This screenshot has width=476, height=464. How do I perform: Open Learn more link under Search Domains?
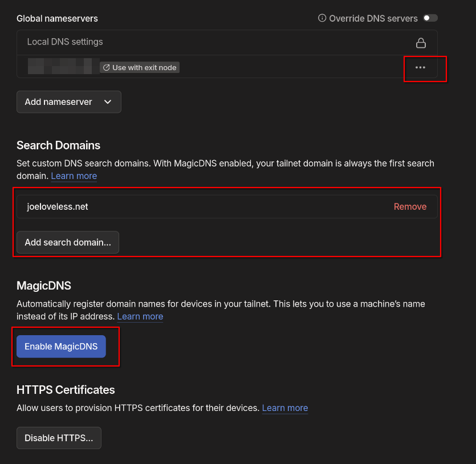pyautogui.click(x=74, y=176)
